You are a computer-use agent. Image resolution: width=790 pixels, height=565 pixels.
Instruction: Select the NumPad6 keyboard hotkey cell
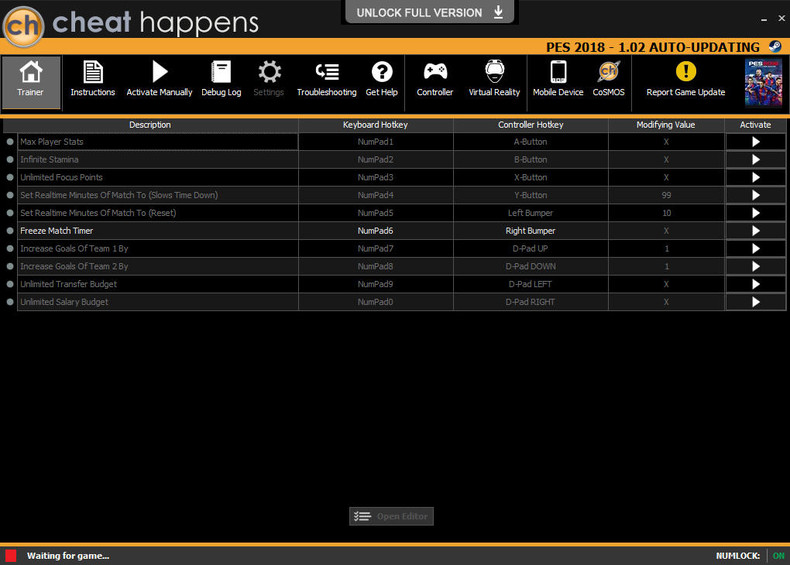point(375,231)
